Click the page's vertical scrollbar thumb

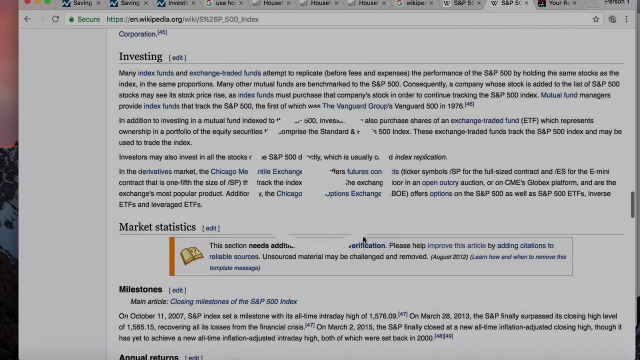(x=633, y=204)
